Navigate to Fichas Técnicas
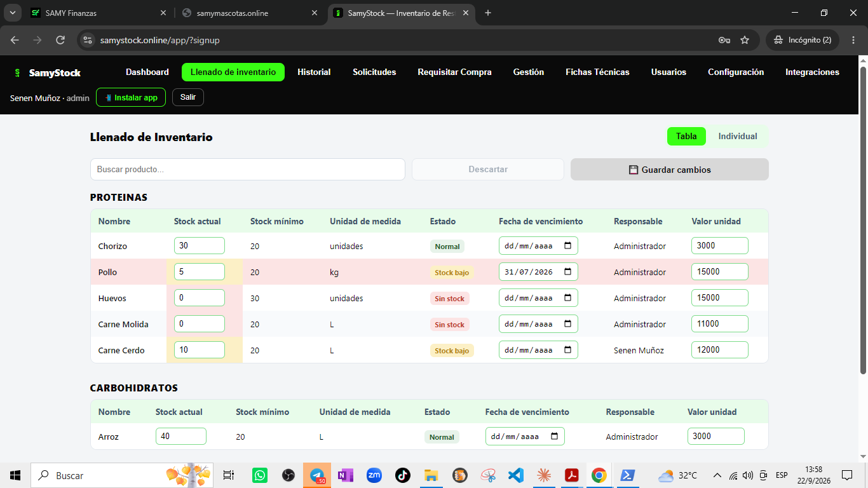The width and height of the screenshot is (868, 488). [597, 72]
